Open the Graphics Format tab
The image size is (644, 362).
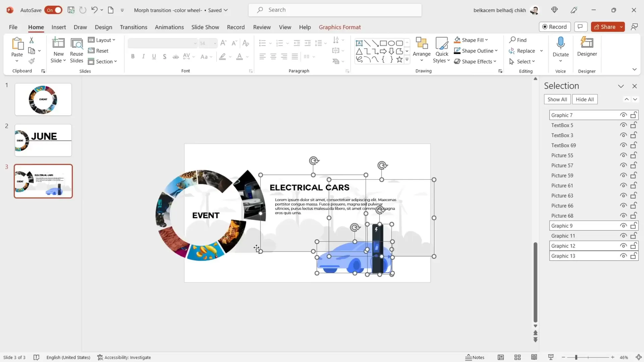tap(339, 27)
